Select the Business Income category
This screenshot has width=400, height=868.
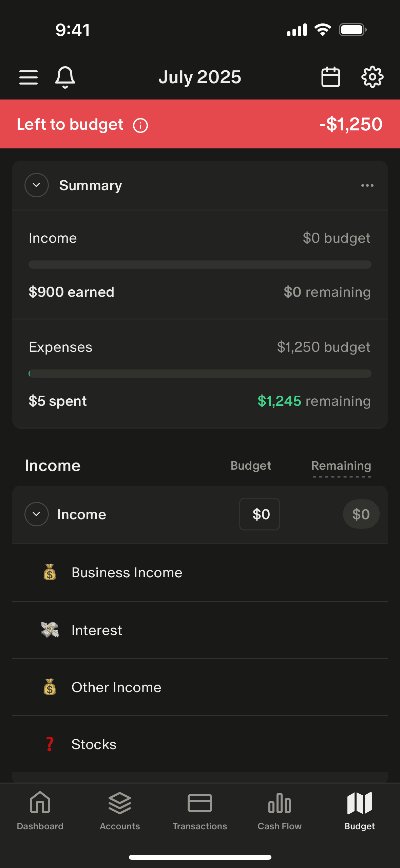[127, 573]
